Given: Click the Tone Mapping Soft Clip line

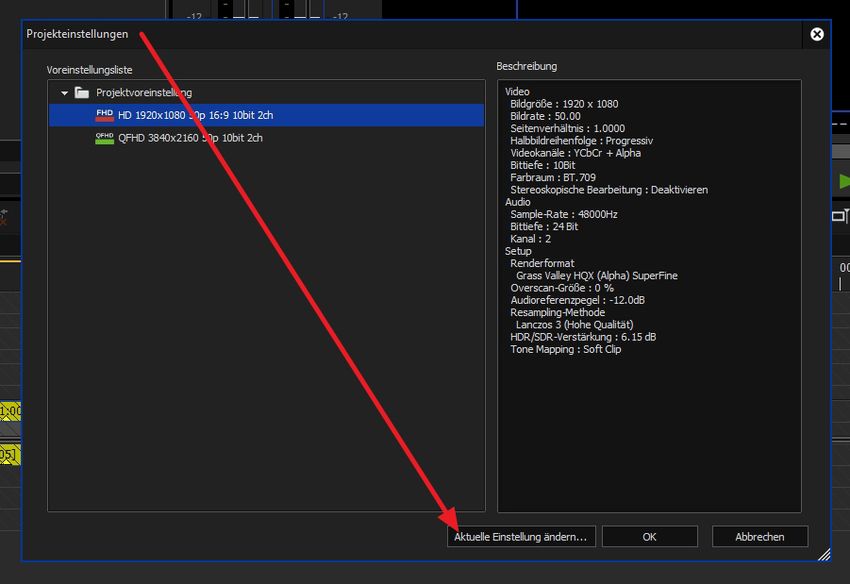Looking at the screenshot, I should click(565, 349).
